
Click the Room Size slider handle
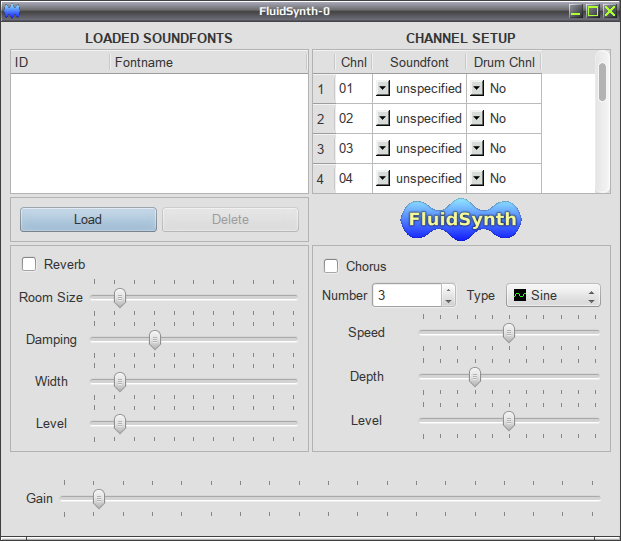point(120,297)
